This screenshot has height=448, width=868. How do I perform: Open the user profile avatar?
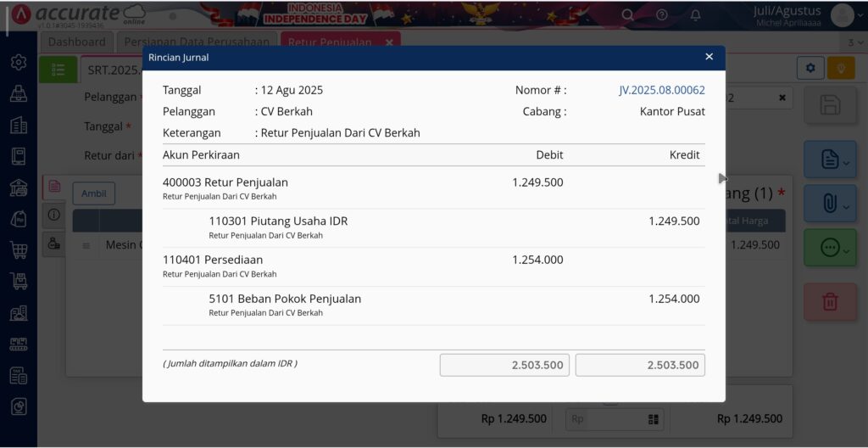842,15
